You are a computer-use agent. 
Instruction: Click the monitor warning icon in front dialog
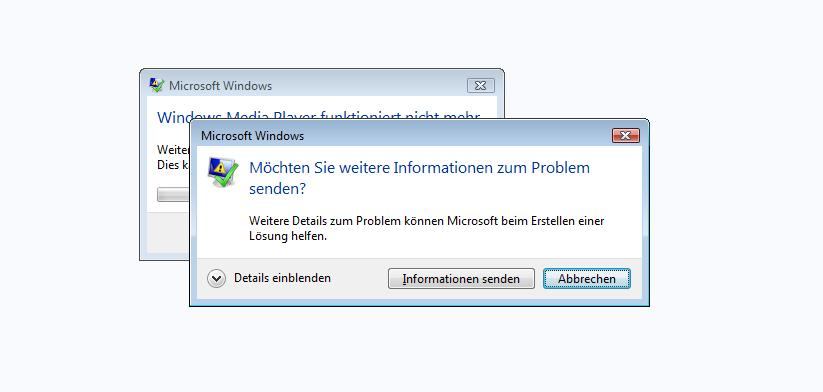(223, 172)
